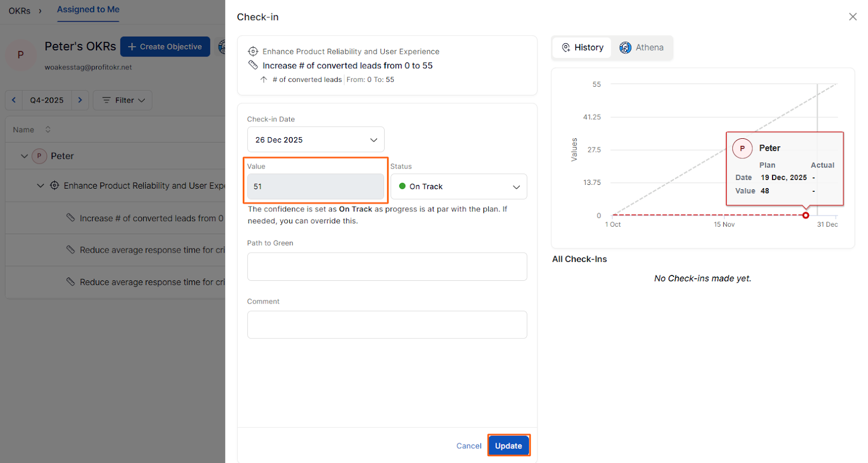Click the Name column header
This screenshot has height=463, width=868.
(x=23, y=130)
